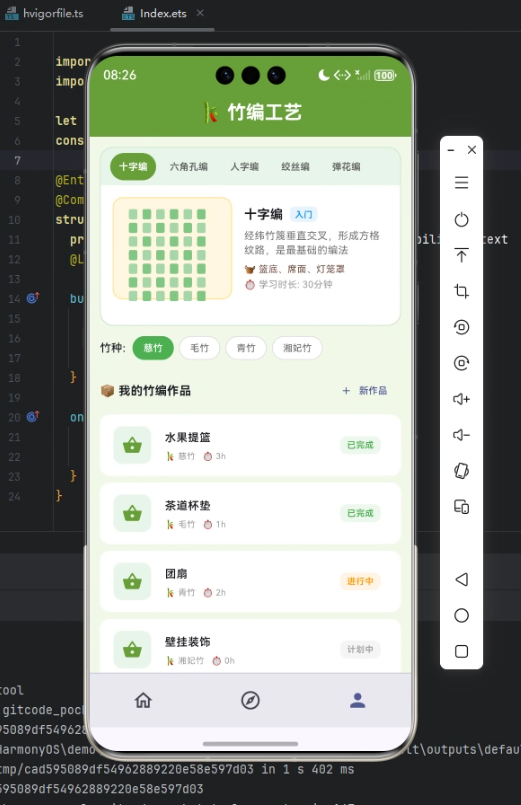
Task: Click the emulator upward arrow icon
Action: coord(461,255)
